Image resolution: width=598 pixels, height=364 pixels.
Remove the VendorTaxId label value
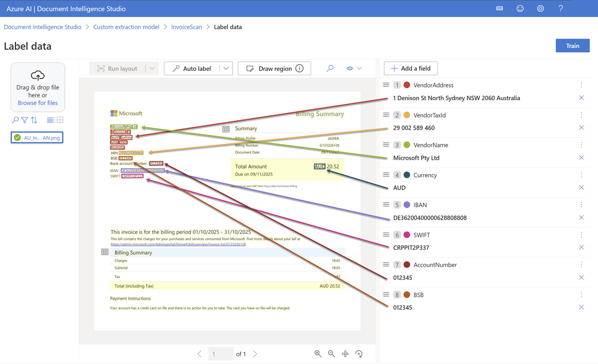(x=581, y=128)
